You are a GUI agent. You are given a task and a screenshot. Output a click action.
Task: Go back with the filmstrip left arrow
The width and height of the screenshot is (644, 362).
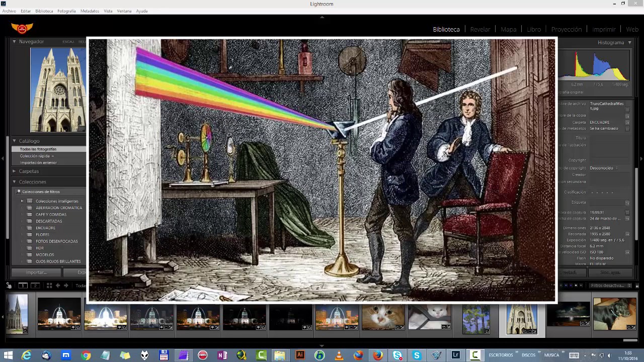58,286
